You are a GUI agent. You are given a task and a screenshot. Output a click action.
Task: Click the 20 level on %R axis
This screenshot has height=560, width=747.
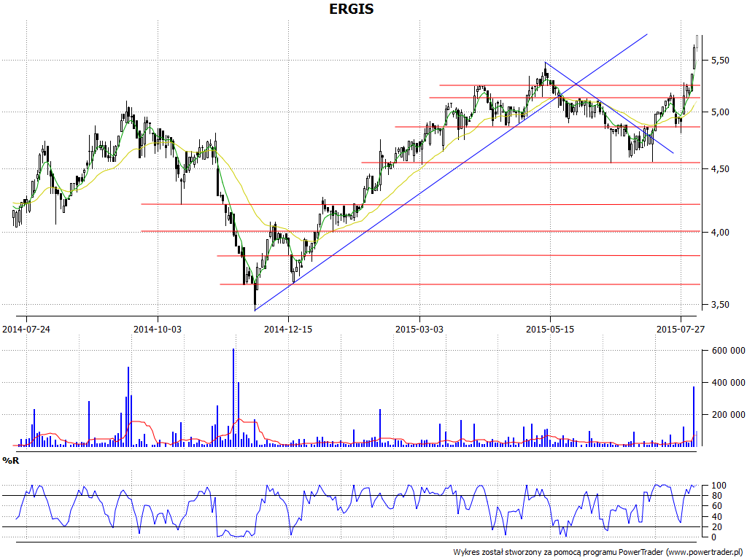click(x=716, y=527)
